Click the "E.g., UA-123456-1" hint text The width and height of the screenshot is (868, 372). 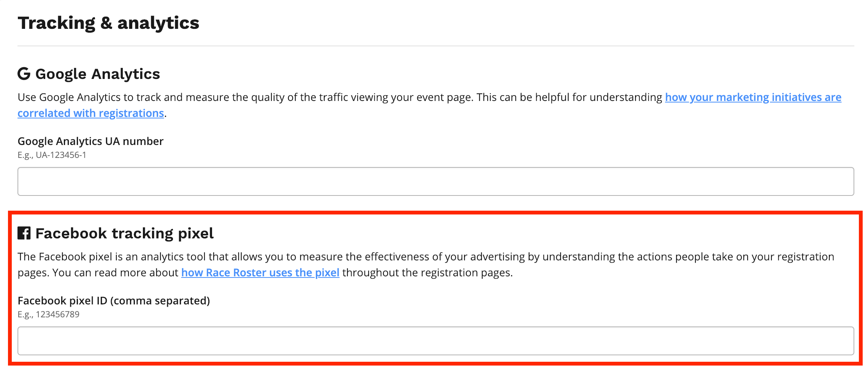[x=52, y=155]
